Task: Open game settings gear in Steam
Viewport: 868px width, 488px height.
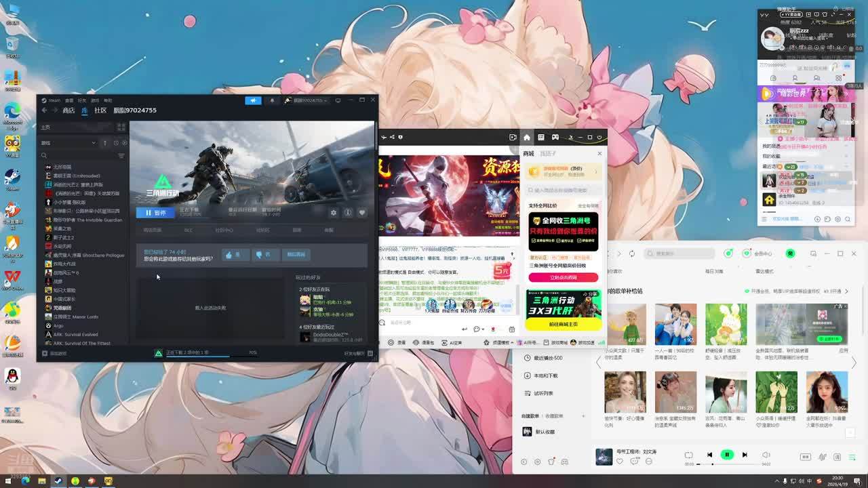Action: [x=333, y=213]
